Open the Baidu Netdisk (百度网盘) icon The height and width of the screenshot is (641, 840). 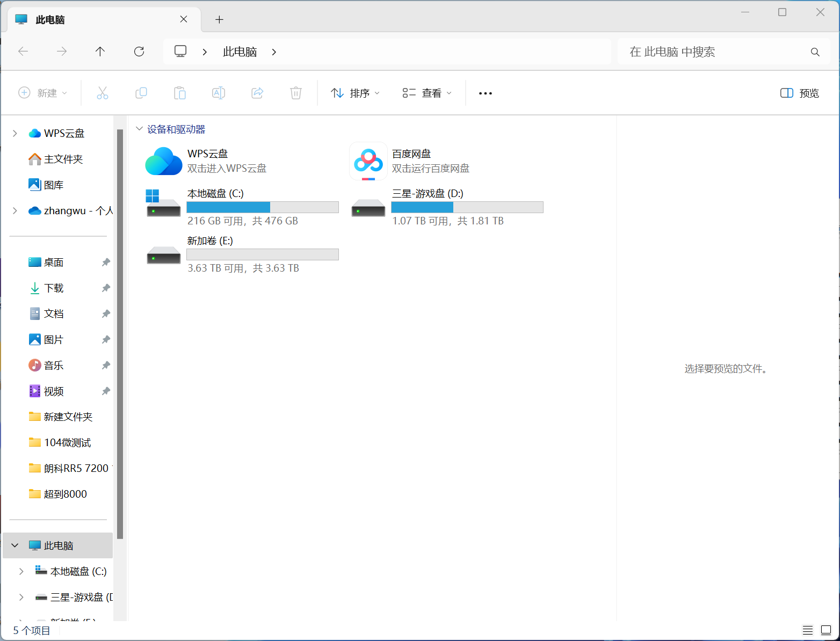(x=368, y=161)
